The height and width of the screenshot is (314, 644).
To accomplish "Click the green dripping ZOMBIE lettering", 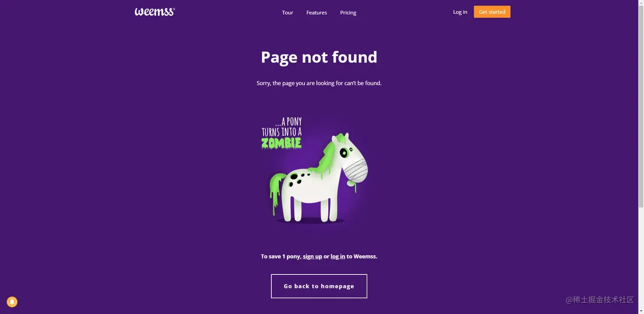I will 282,143.
